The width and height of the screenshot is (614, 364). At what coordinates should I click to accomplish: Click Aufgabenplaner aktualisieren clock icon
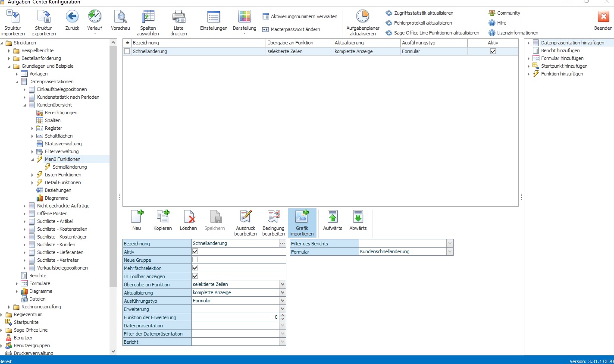click(363, 17)
